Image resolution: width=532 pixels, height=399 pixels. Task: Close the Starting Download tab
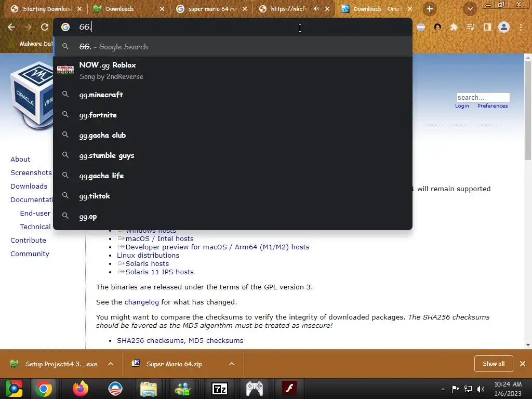(x=79, y=9)
